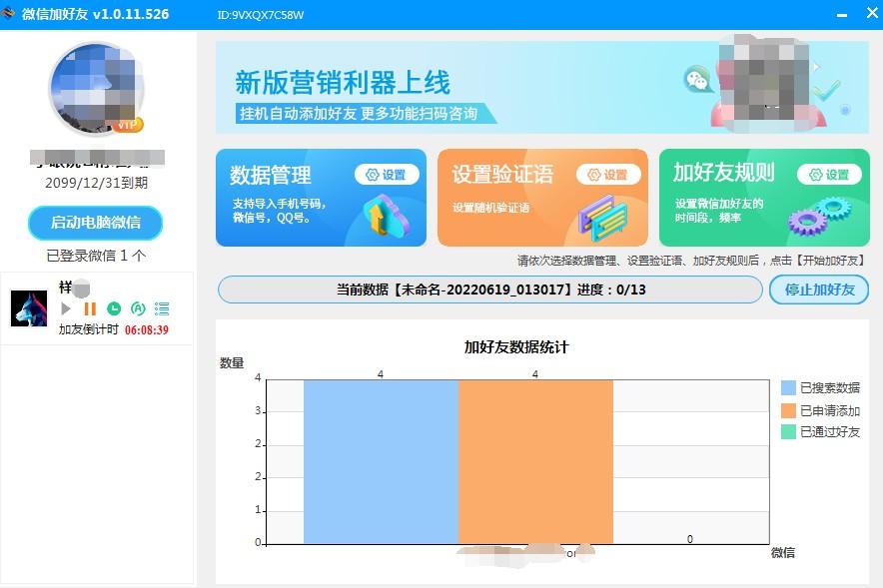Click the 已登录微信 1 个 status text

(96, 256)
